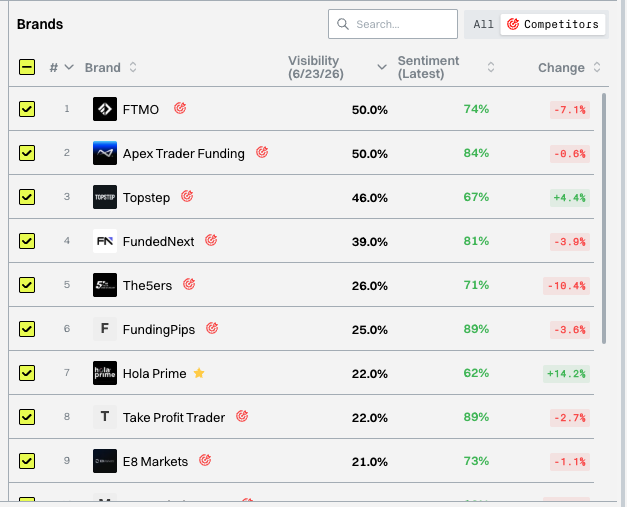Click the Topstep logo thumbnail
627x507 pixels.
(105, 197)
